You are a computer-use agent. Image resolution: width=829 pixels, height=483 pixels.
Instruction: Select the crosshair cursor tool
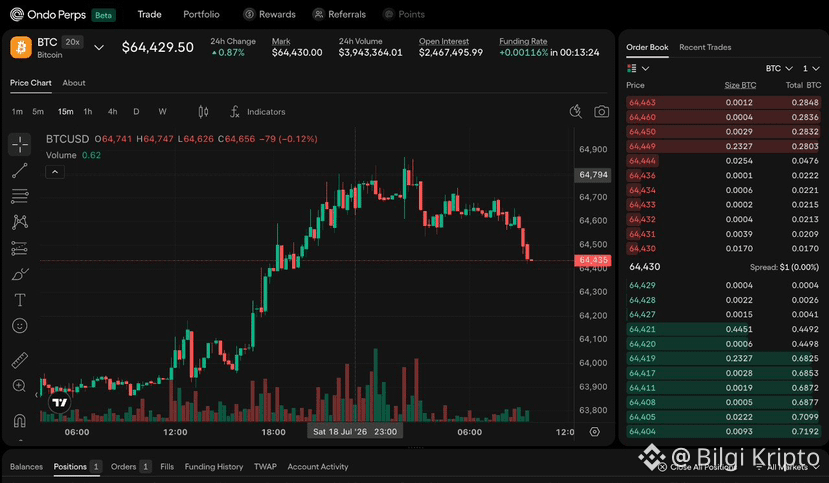click(x=20, y=144)
